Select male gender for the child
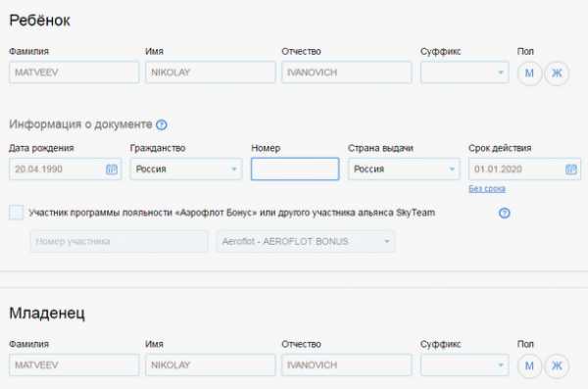588x389 pixels. (529, 73)
